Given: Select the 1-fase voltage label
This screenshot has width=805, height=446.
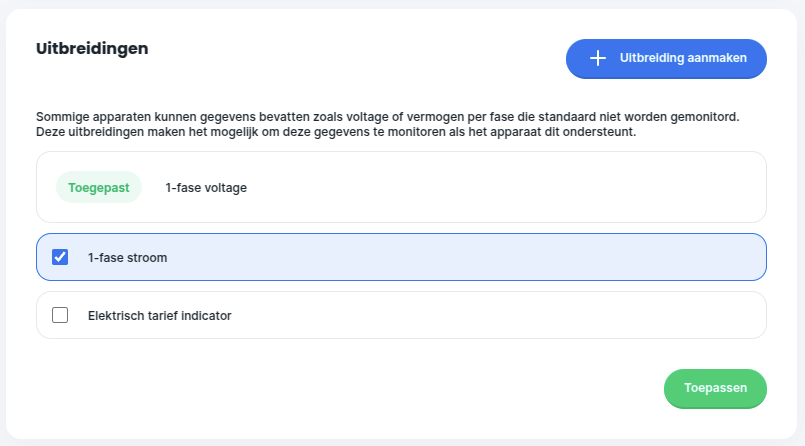Looking at the screenshot, I should pos(206,188).
